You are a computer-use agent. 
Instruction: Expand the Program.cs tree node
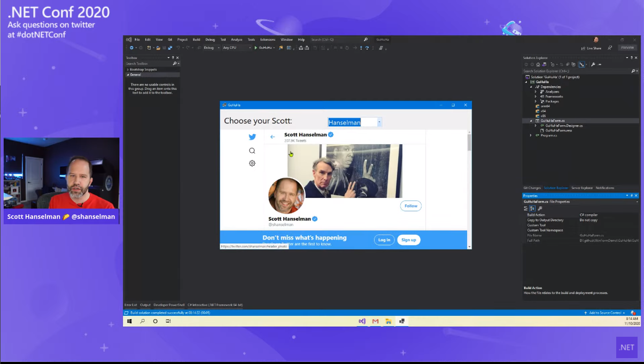pyautogui.click(x=531, y=135)
